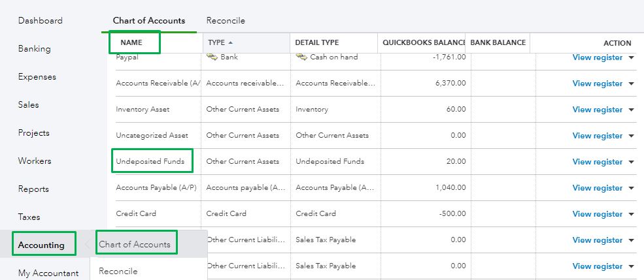The width and height of the screenshot is (644, 280).
Task: Expand the action dropdown in the first Sales Tax Payable row
Action: [632, 240]
